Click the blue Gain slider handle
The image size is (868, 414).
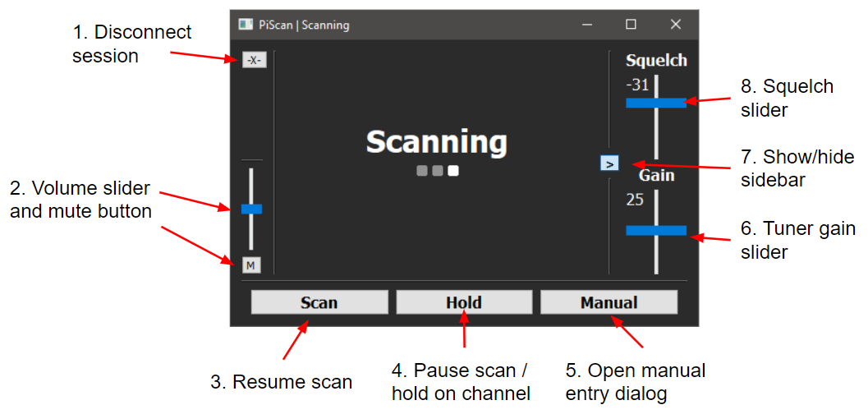pos(655,231)
